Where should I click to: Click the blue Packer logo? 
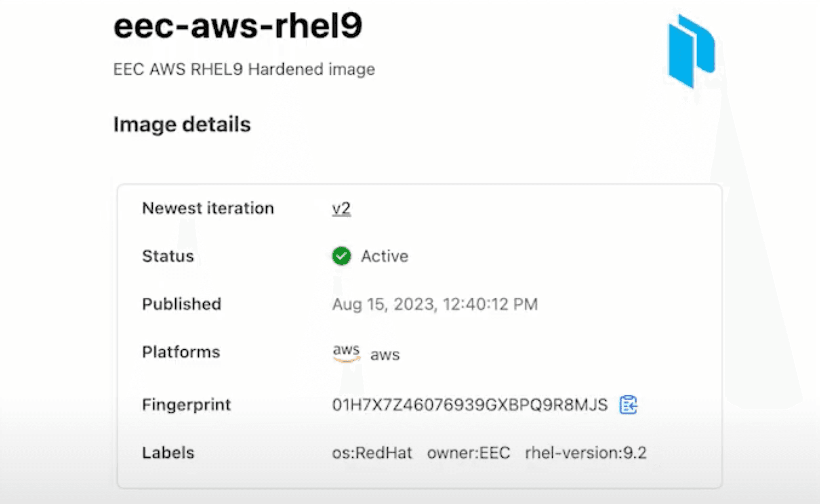(691, 51)
